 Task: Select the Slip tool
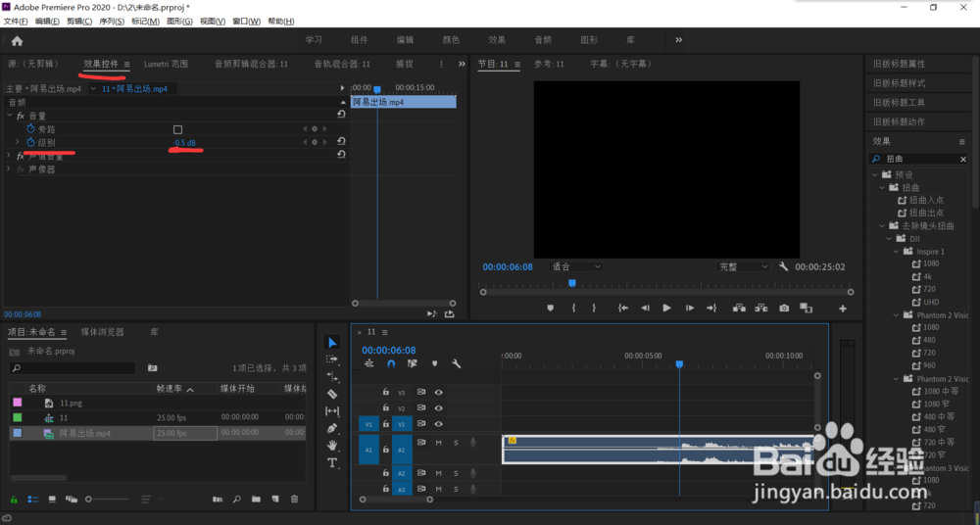pos(332,411)
